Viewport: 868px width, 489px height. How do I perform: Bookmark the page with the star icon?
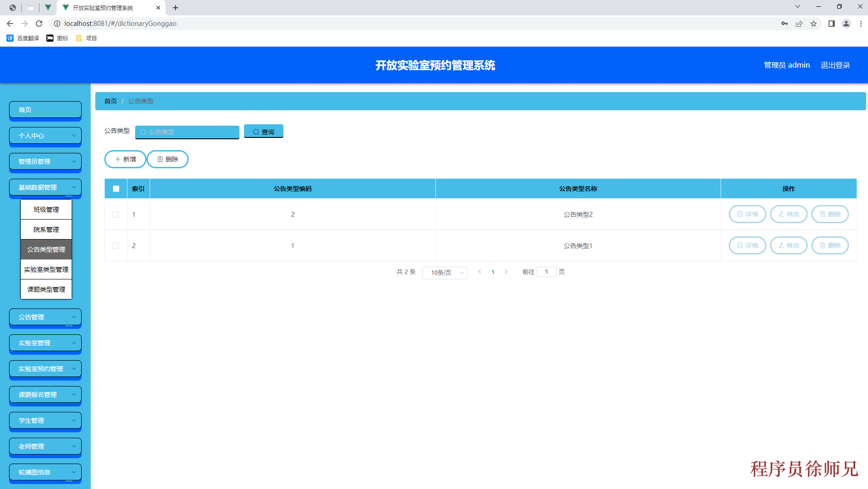pyautogui.click(x=814, y=24)
